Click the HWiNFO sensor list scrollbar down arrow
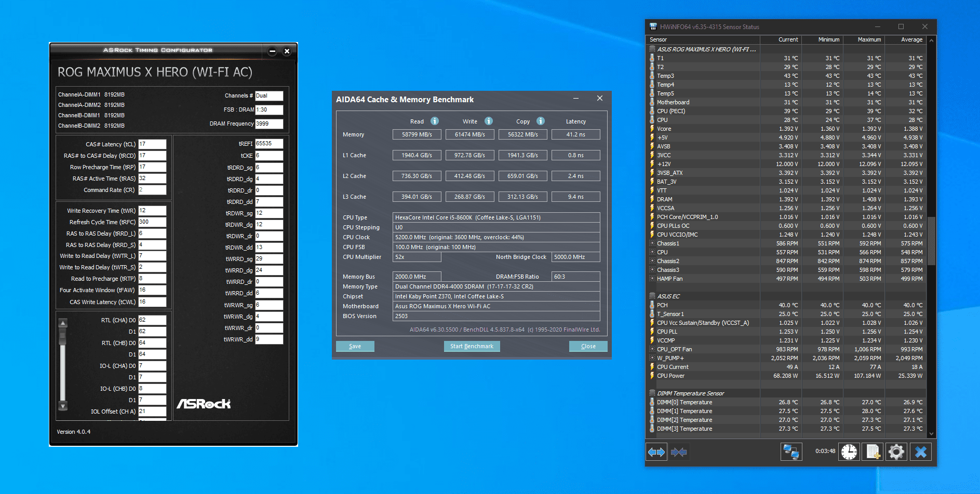 click(x=931, y=434)
